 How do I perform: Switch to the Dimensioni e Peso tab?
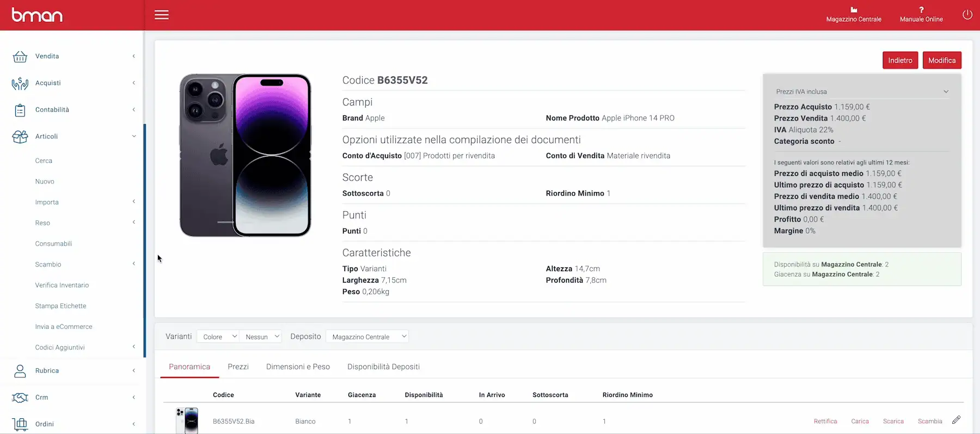298,366
